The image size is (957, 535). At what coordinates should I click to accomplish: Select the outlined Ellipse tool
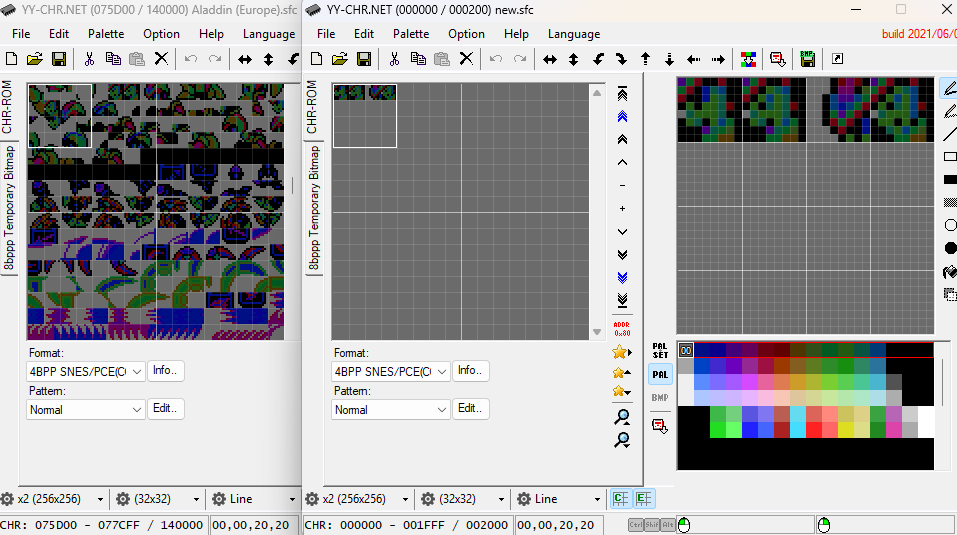tap(950, 225)
